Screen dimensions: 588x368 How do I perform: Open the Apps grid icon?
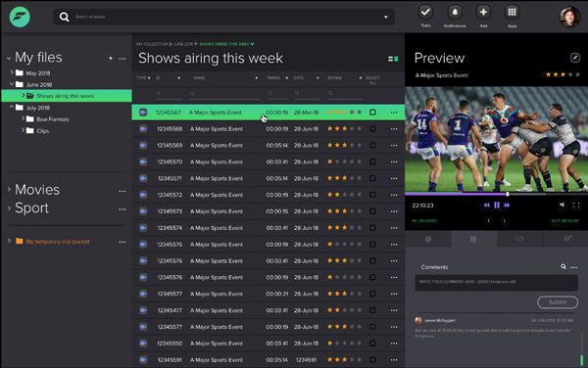coord(512,13)
